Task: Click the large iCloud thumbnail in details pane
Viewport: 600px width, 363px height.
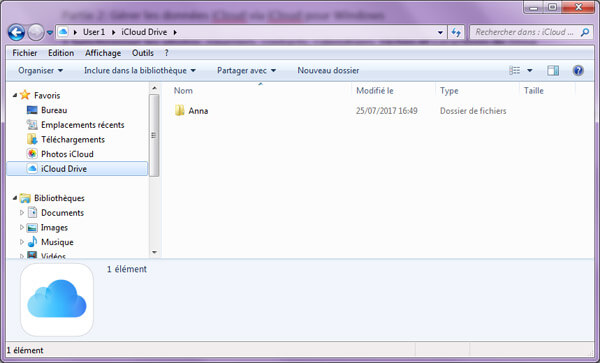Action: [x=57, y=300]
